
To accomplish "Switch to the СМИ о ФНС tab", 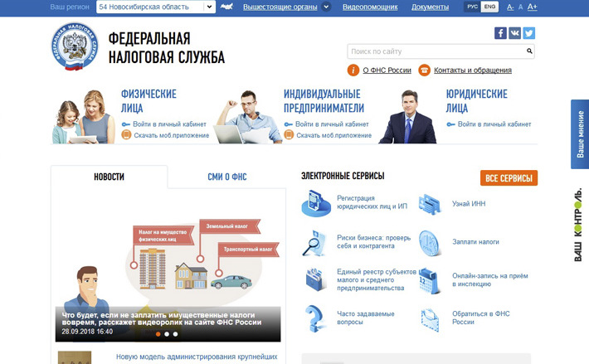I will [226, 177].
